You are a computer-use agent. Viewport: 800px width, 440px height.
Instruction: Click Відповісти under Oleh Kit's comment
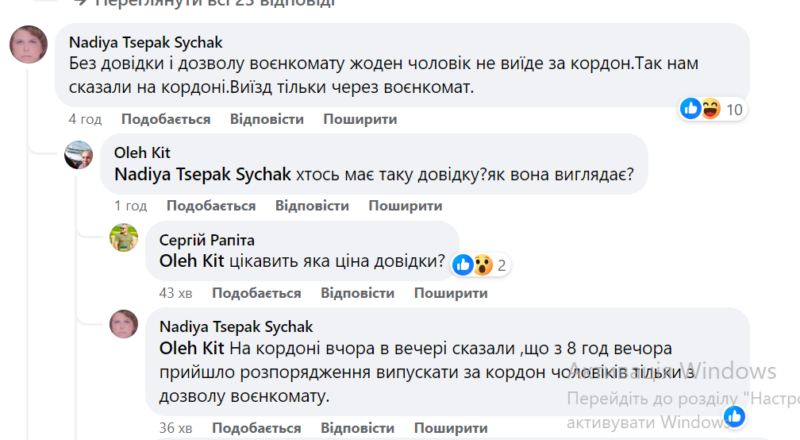click(311, 206)
